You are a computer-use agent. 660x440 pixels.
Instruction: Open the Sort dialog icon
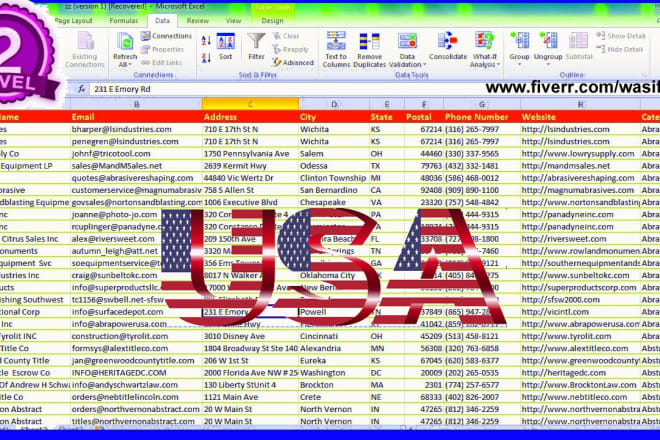click(225, 41)
